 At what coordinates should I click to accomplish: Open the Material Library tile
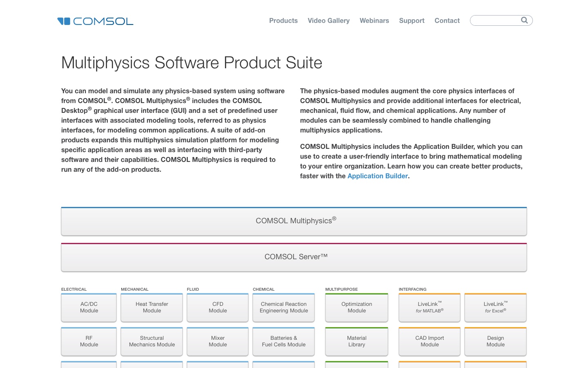[357, 341]
